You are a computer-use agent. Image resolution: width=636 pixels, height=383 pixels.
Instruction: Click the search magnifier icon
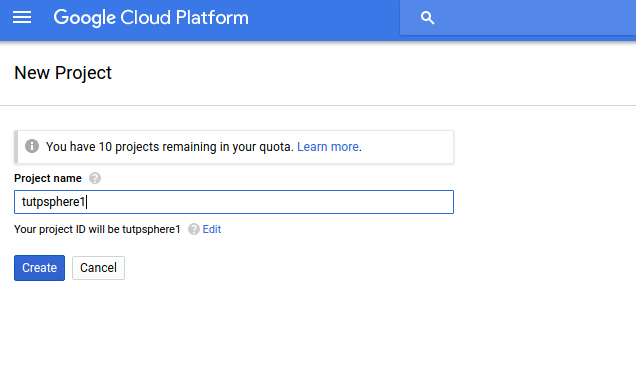(x=427, y=18)
